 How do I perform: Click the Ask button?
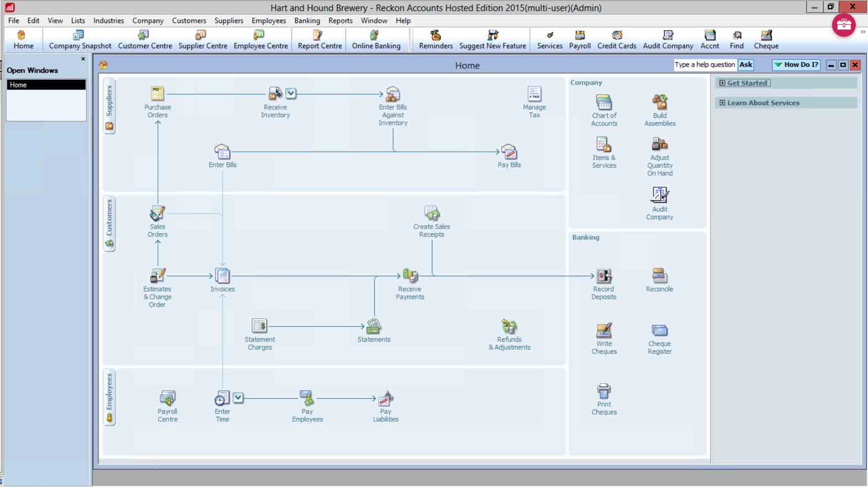pos(746,65)
